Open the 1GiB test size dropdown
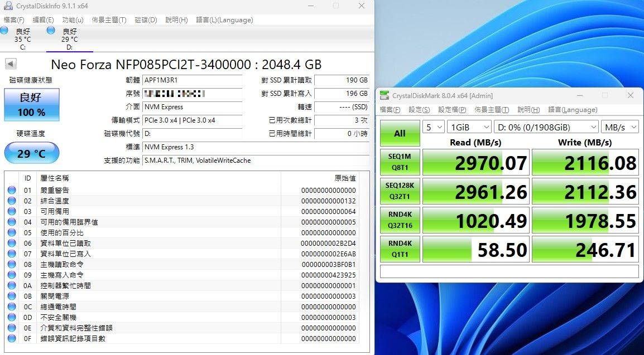This screenshot has width=644, height=355. (469, 127)
